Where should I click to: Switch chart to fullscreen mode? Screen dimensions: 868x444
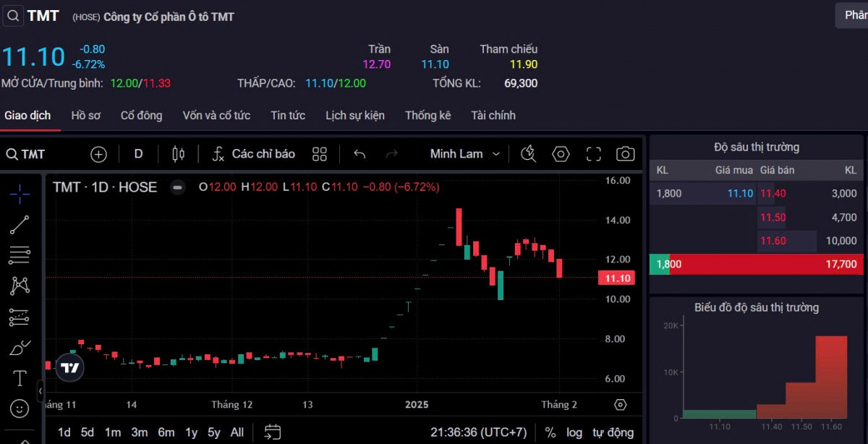click(x=594, y=154)
